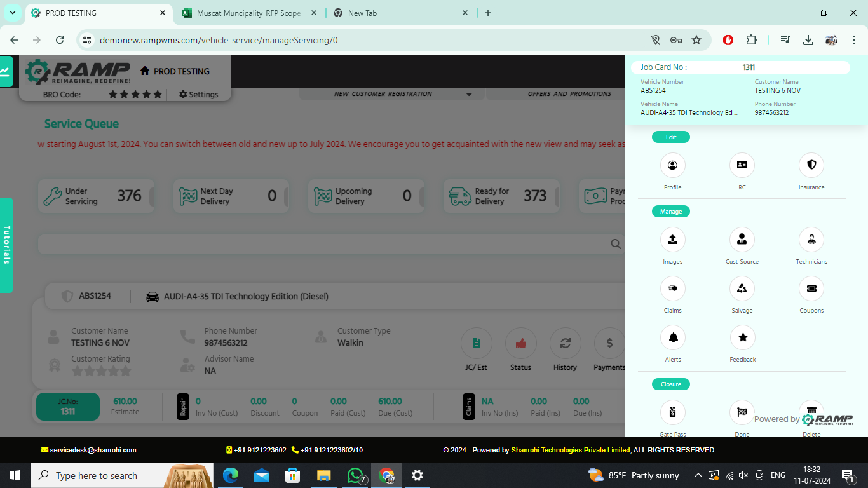Expand the Tutorials side panel
The width and height of the screenshot is (868, 488).
click(7, 245)
